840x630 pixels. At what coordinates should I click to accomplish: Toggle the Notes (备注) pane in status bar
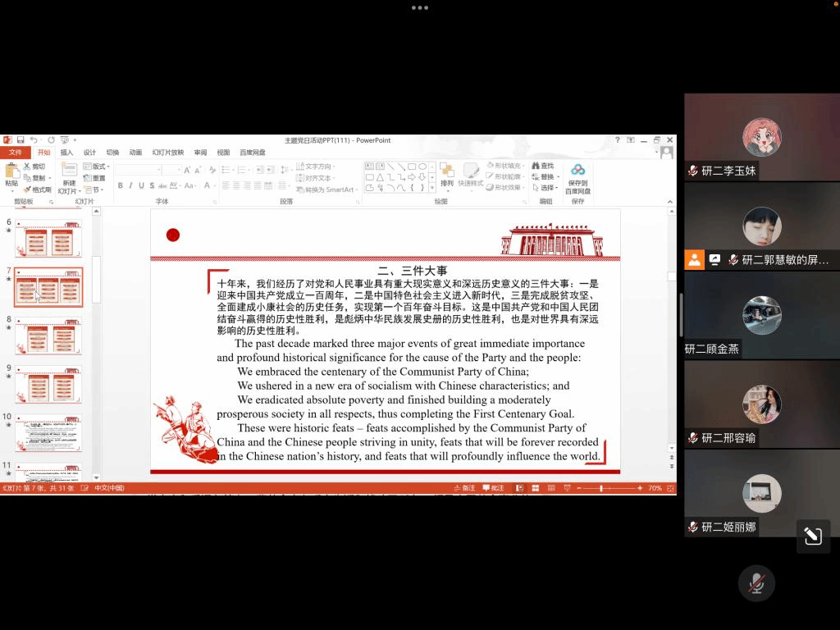point(463,488)
